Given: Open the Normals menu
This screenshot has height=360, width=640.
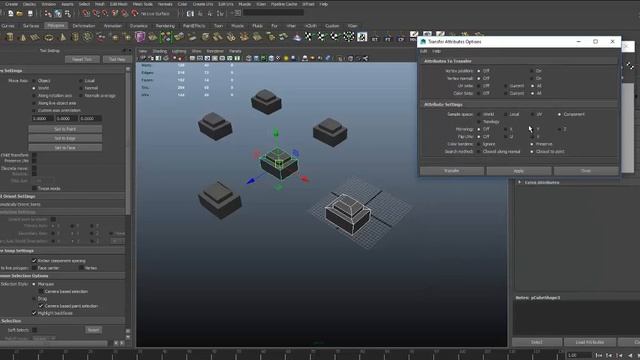Looking at the screenshot, I should (165, 4).
